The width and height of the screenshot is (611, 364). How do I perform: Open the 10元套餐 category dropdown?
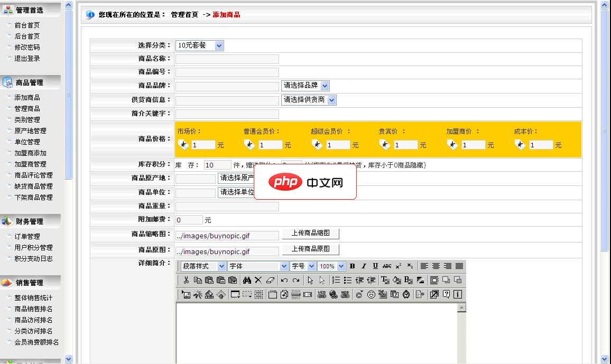pos(200,45)
